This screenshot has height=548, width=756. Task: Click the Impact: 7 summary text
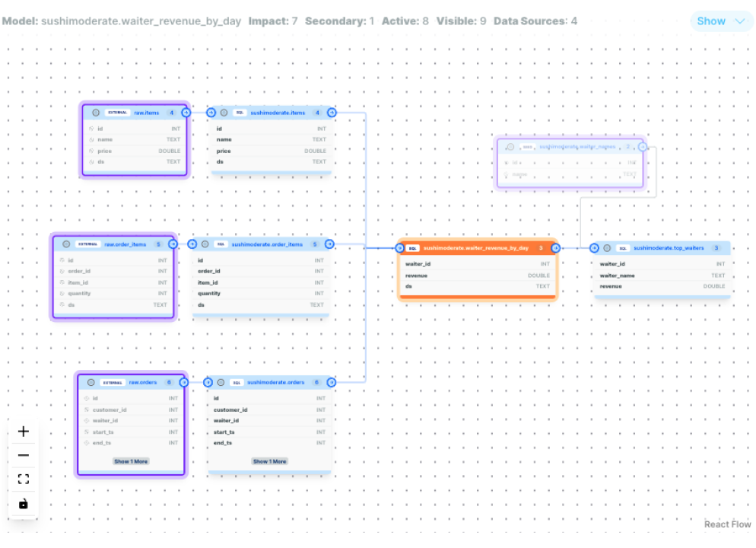[x=273, y=21]
